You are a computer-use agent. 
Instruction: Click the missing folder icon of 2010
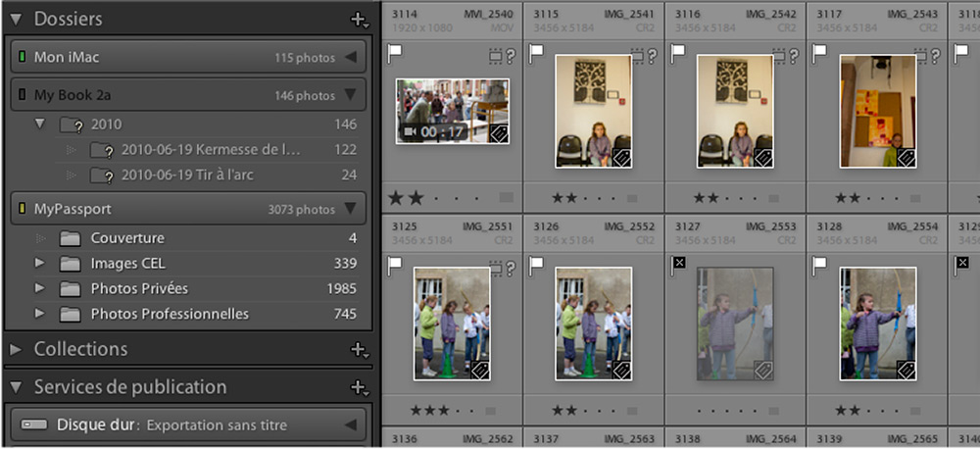click(x=72, y=125)
